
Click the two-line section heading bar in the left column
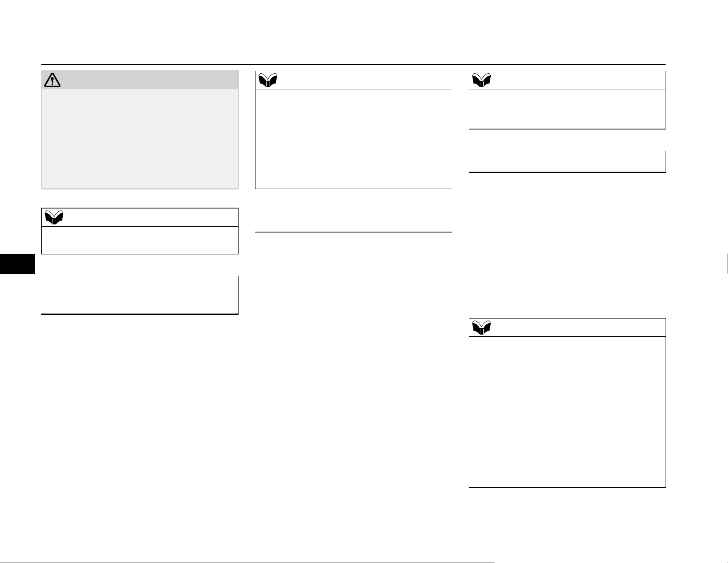point(140,295)
